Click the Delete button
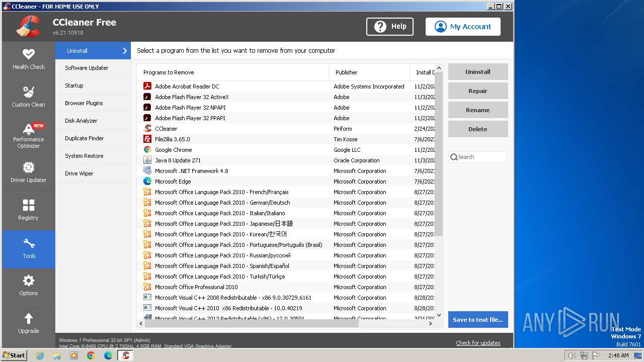The width and height of the screenshot is (644, 362). coord(478,129)
